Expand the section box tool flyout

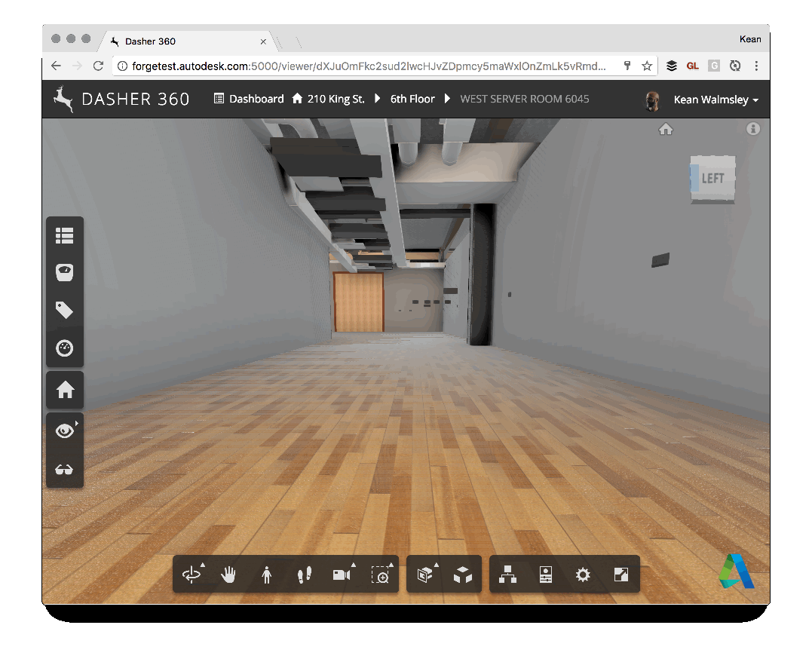(425, 575)
